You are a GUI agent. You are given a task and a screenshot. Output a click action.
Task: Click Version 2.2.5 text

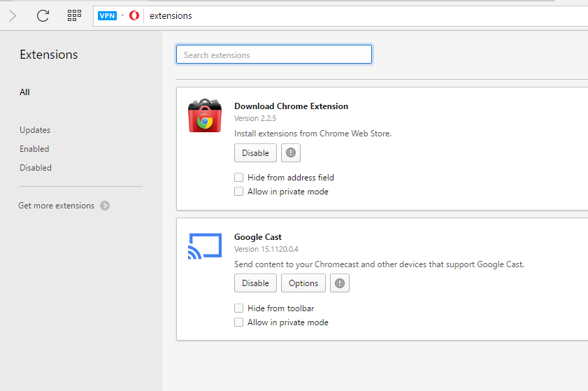[x=255, y=118]
